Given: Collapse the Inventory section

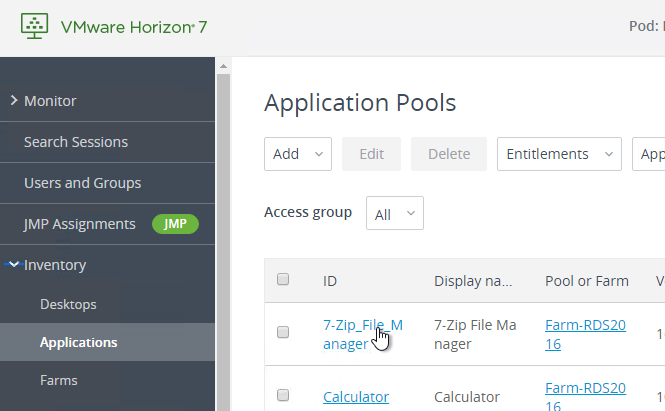Looking at the screenshot, I should [x=14, y=265].
